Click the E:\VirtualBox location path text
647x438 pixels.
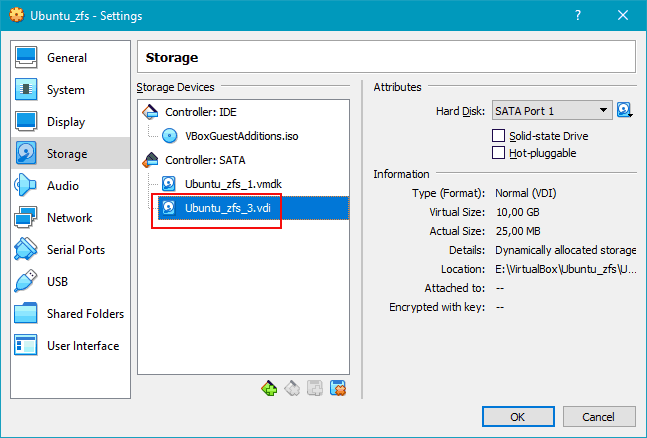[x=565, y=269]
